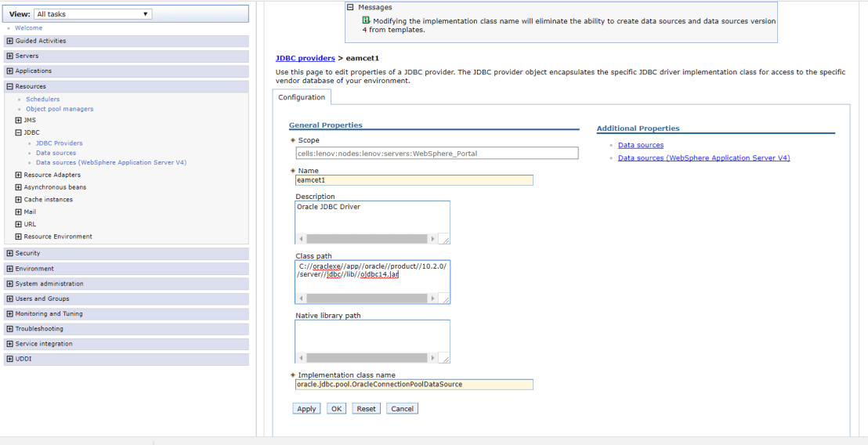This screenshot has width=868, height=445.
Task: Expand the Security navigation section
Action: [x=9, y=254]
